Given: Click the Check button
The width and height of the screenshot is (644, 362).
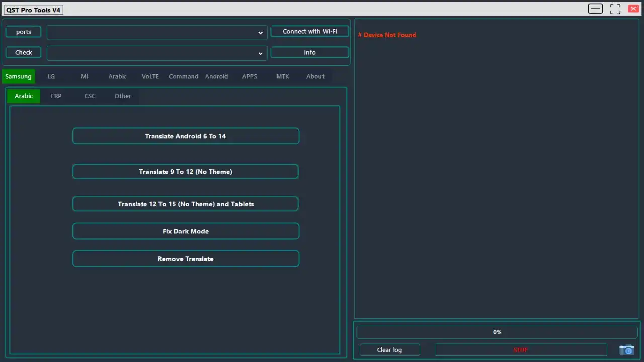Looking at the screenshot, I should click(24, 52).
